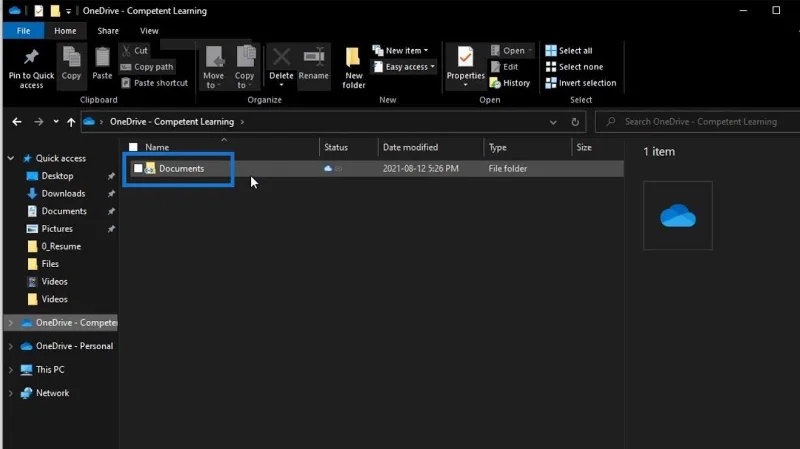This screenshot has width=800, height=449.
Task: Customize Quick Access Toolbar dropdown arrow
Action: coord(68,11)
